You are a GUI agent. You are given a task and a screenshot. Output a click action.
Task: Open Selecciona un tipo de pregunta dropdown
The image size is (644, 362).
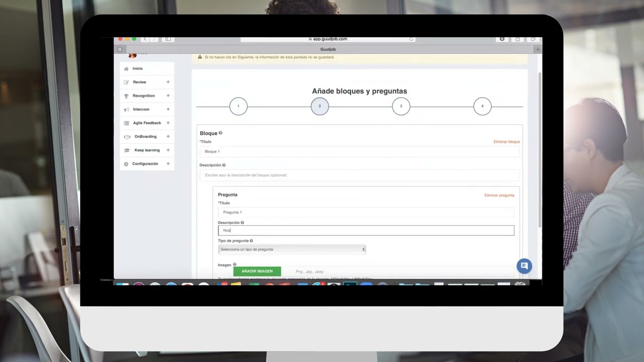click(292, 249)
